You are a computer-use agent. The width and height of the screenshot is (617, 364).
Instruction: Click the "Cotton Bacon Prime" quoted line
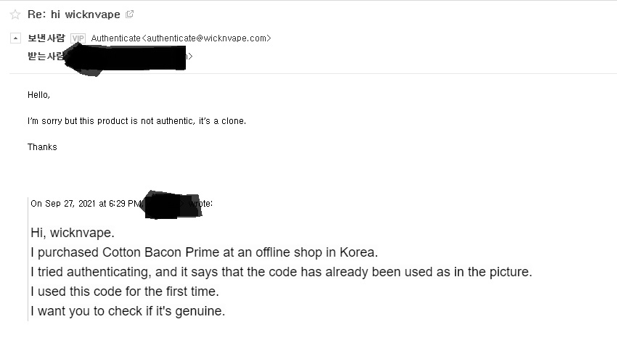[x=204, y=252]
